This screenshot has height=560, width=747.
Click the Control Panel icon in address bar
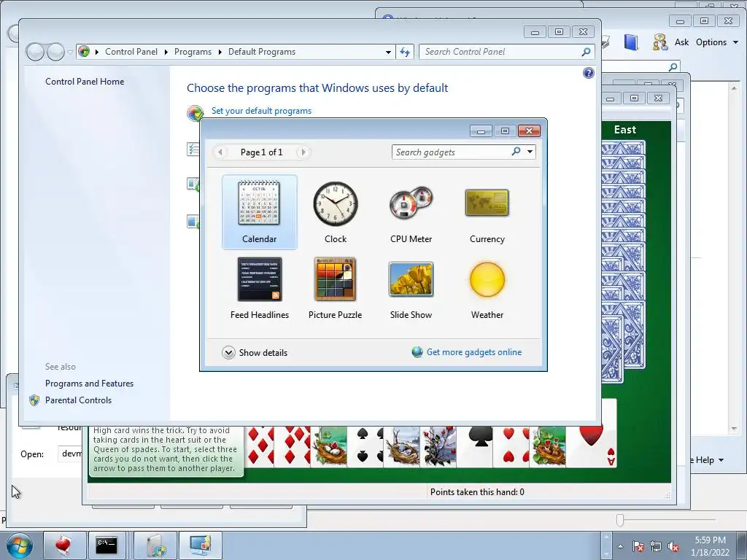pos(84,52)
